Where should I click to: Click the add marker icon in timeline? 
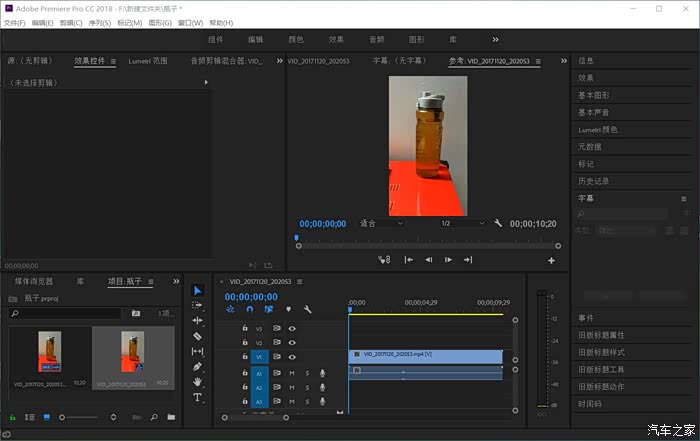tap(288, 310)
